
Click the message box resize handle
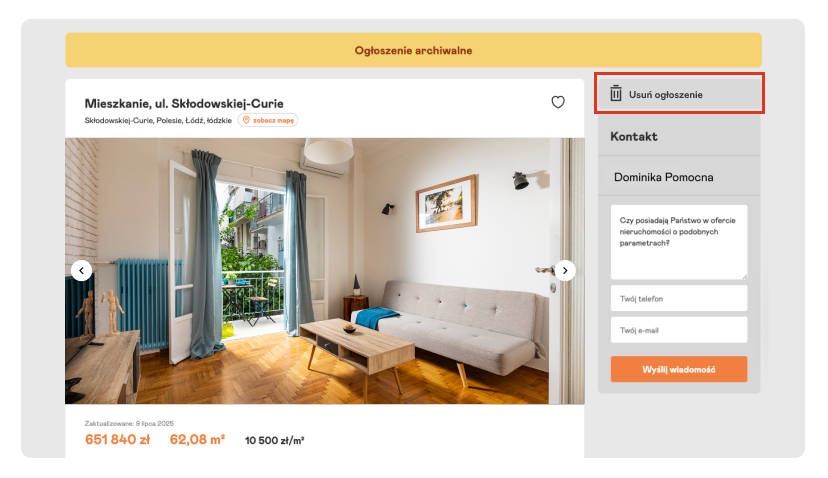[745, 277]
